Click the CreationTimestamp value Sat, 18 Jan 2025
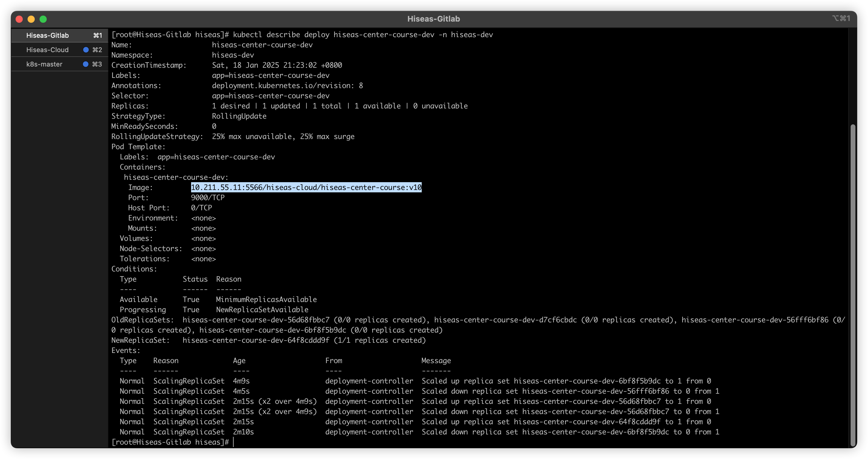 coord(277,65)
